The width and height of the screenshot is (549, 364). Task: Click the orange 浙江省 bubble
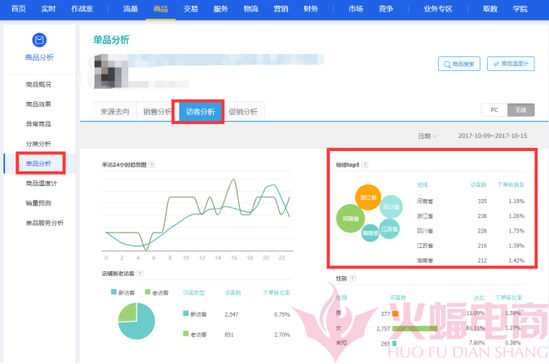coord(368,197)
